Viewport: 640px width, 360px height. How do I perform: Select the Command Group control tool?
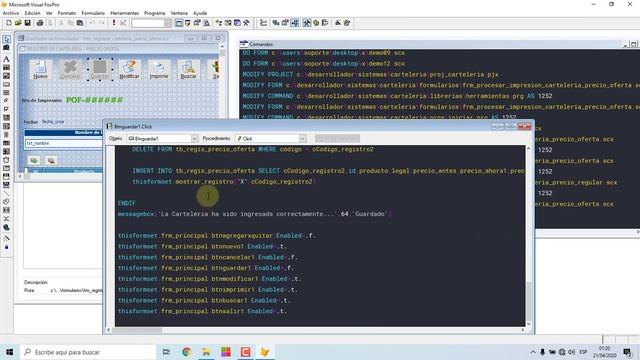pyautogui.click(x=7, y=93)
